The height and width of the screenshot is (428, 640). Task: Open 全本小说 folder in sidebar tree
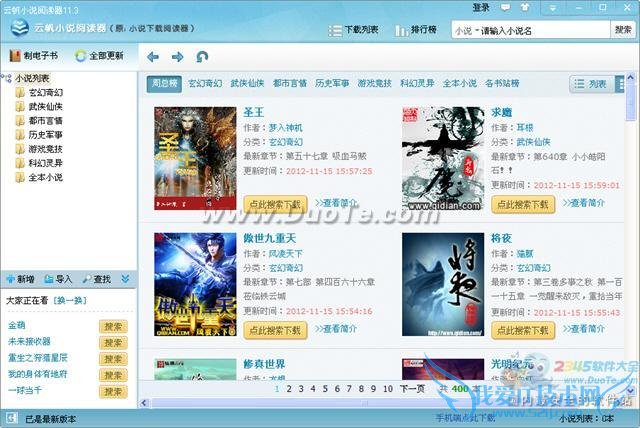[39, 177]
